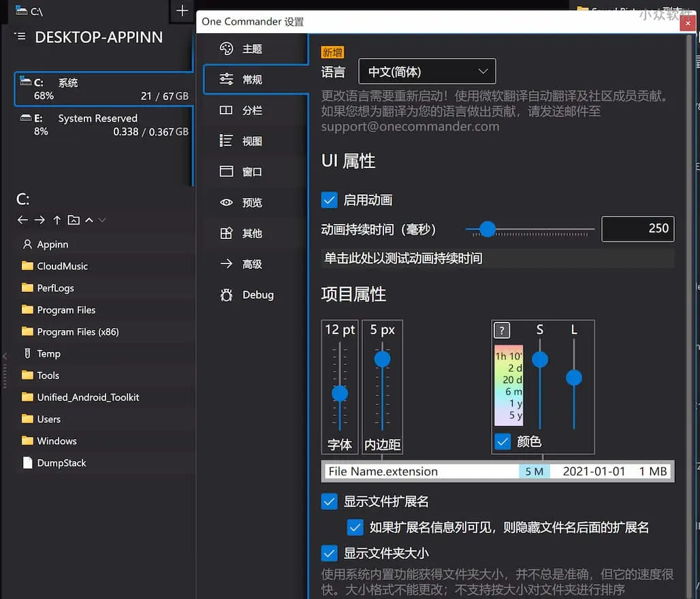Click the folder icon in navigation bar
The height and width of the screenshot is (599, 700).
[74, 220]
